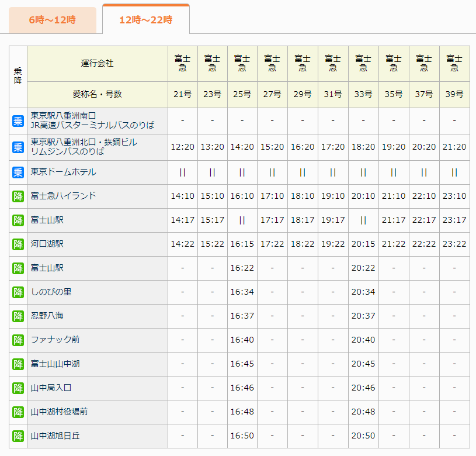The height and width of the screenshot is (456, 476).
Task: Select the しのびの里 stop name
Action: click(51, 292)
